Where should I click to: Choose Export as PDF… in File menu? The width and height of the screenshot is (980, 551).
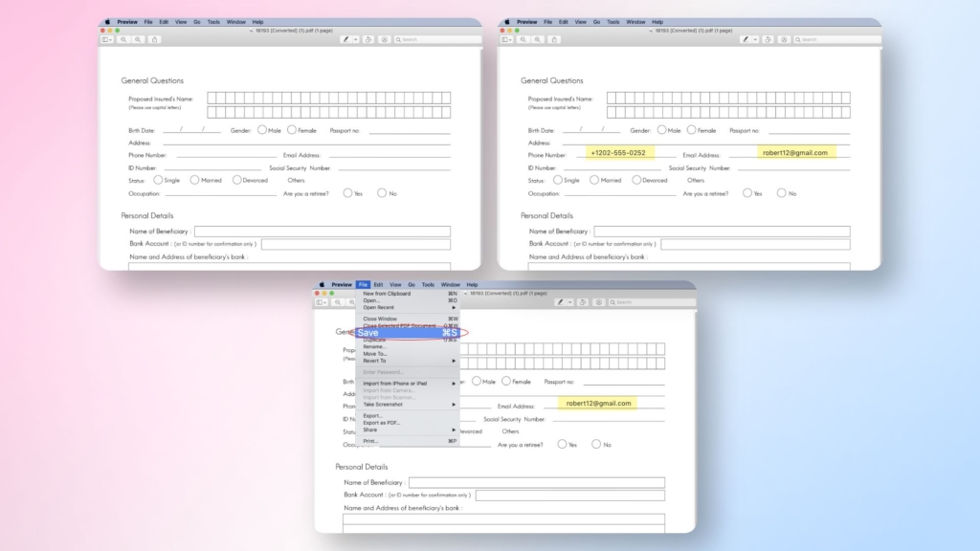tap(408, 423)
